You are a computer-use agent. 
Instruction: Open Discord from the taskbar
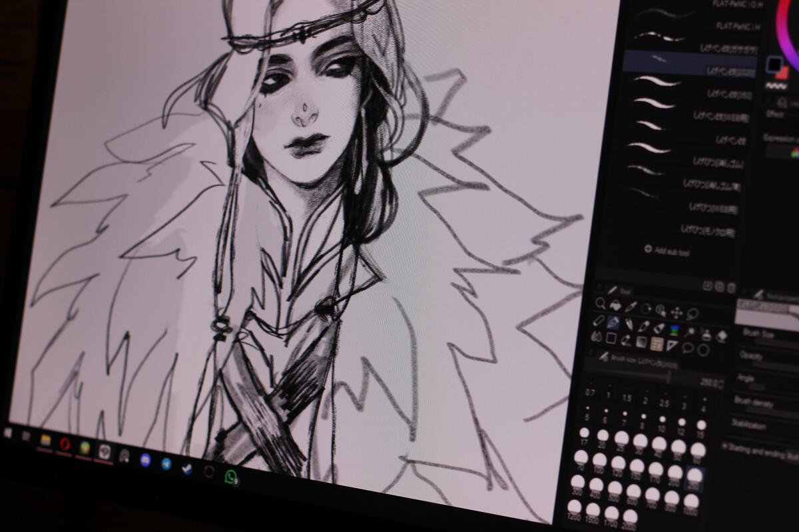pyautogui.click(x=145, y=459)
